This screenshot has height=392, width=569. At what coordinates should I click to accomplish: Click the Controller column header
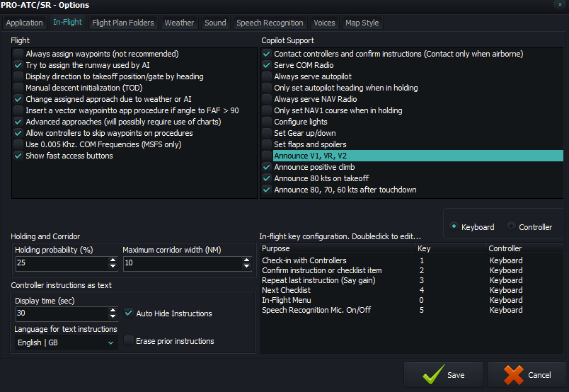coord(524,248)
